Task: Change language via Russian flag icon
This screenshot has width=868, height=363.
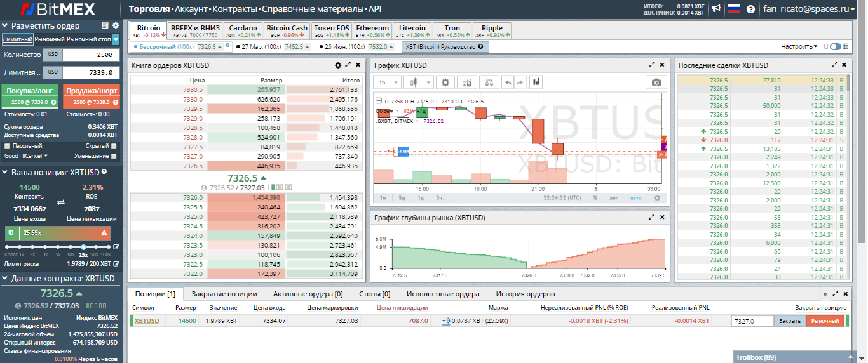Action: 733,9
